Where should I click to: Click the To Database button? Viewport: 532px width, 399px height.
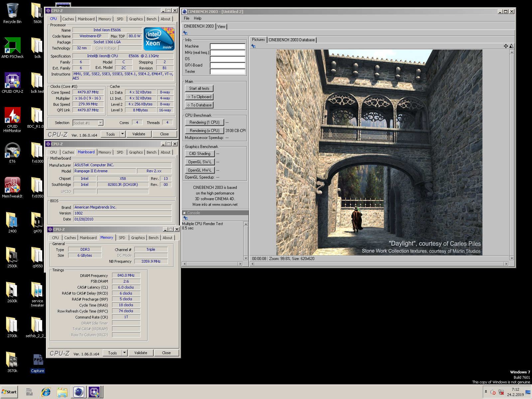199,105
